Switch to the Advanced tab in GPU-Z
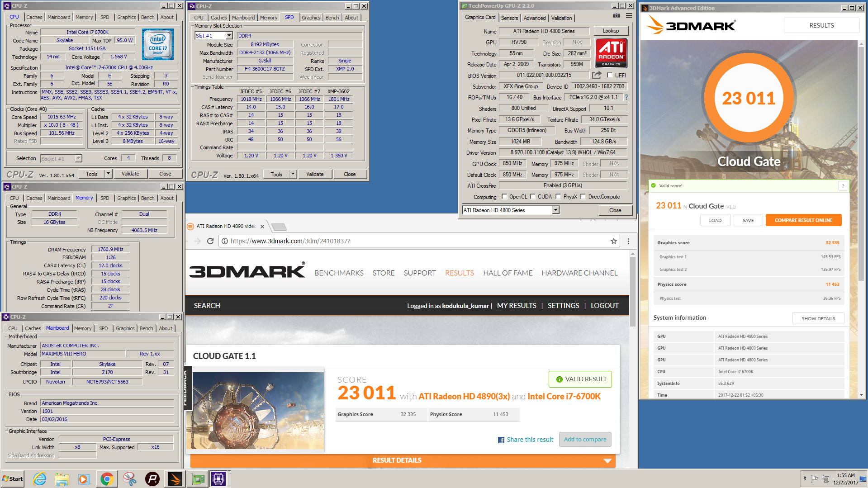 point(534,18)
